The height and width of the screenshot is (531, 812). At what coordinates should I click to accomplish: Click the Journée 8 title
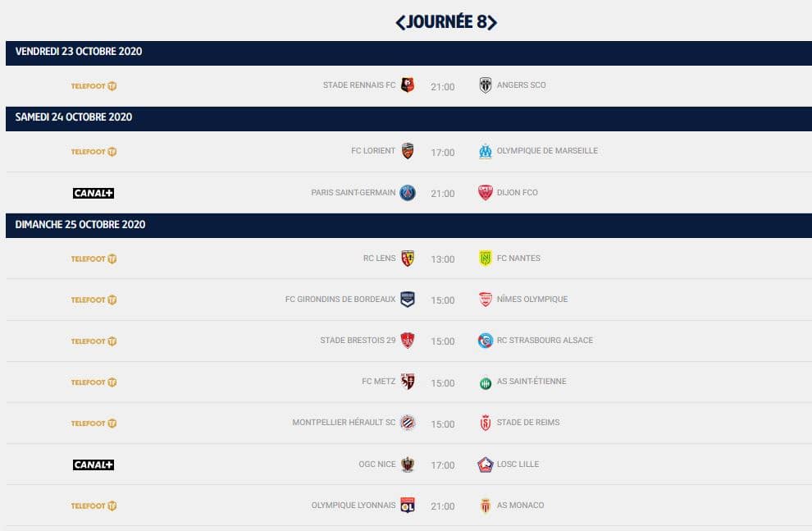[x=446, y=22]
